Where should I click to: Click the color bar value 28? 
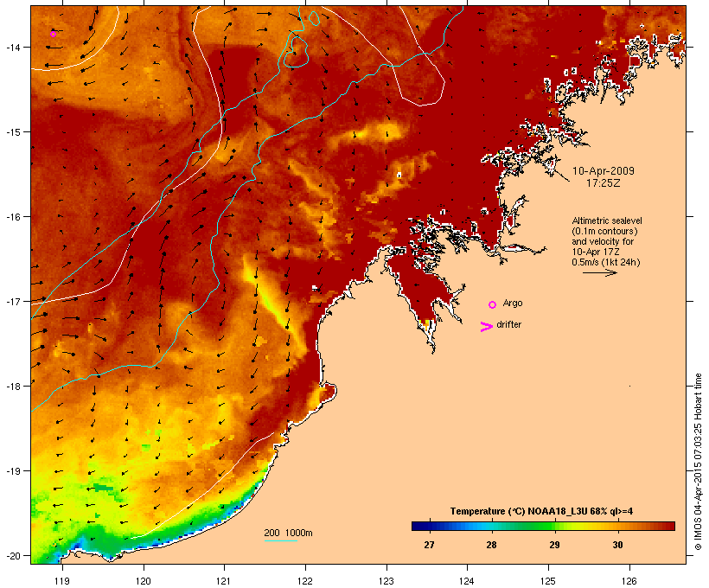[491, 545]
